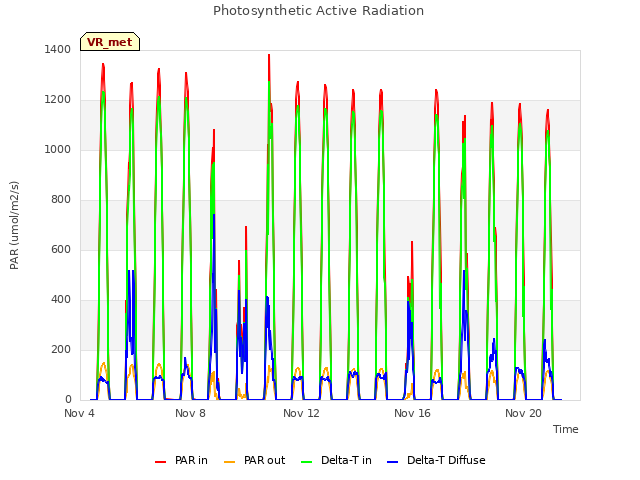Click the green Delta-T in legend swatch
Screen dimensions: 640x480
pyautogui.click(x=307, y=462)
